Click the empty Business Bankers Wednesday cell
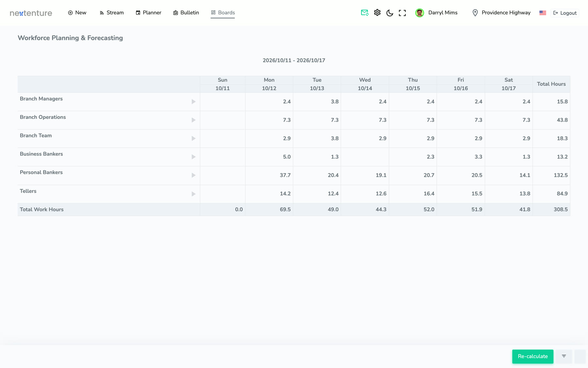Screen dimensions: 588x368 pyautogui.click(x=365, y=157)
